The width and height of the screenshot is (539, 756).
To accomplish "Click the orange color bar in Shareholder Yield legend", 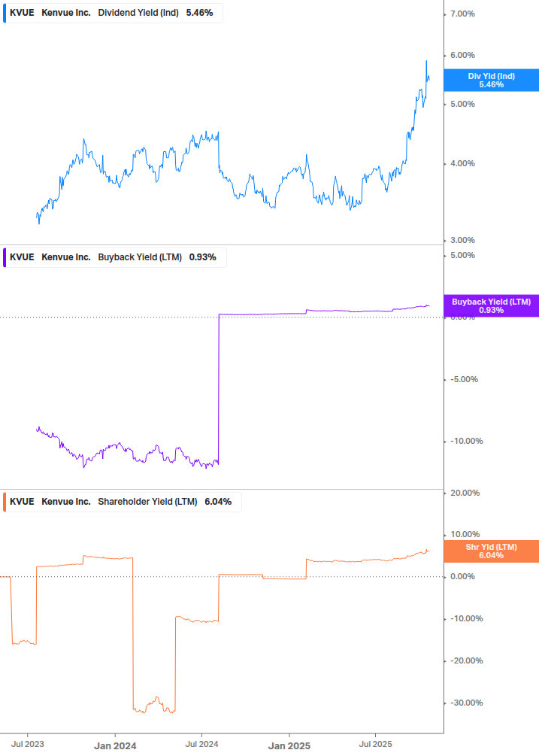I will 5,502.
